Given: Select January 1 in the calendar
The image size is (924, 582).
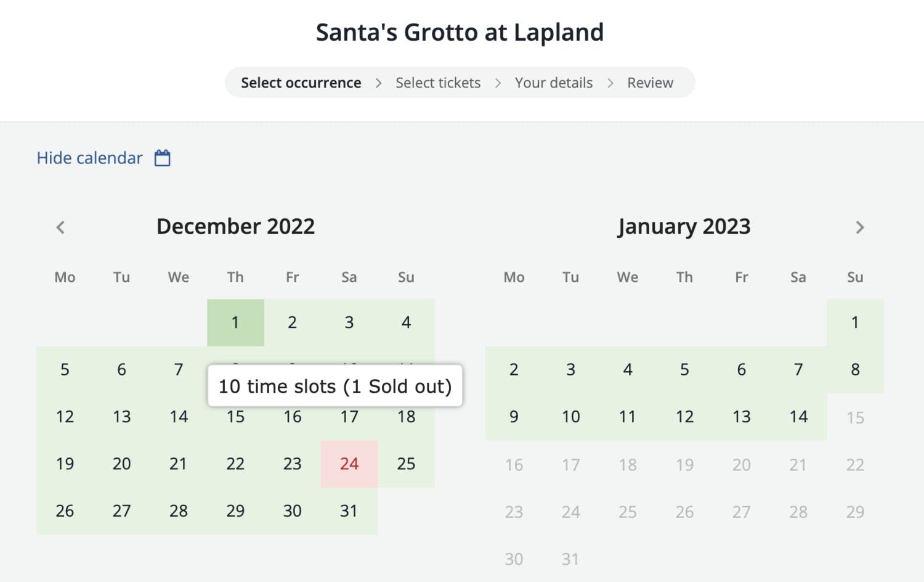Looking at the screenshot, I should [x=855, y=322].
